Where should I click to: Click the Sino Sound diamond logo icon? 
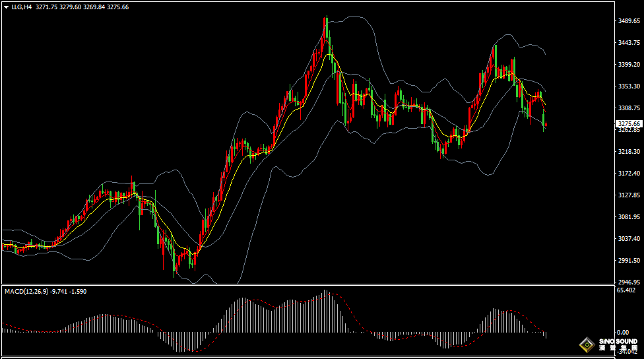pos(587,344)
